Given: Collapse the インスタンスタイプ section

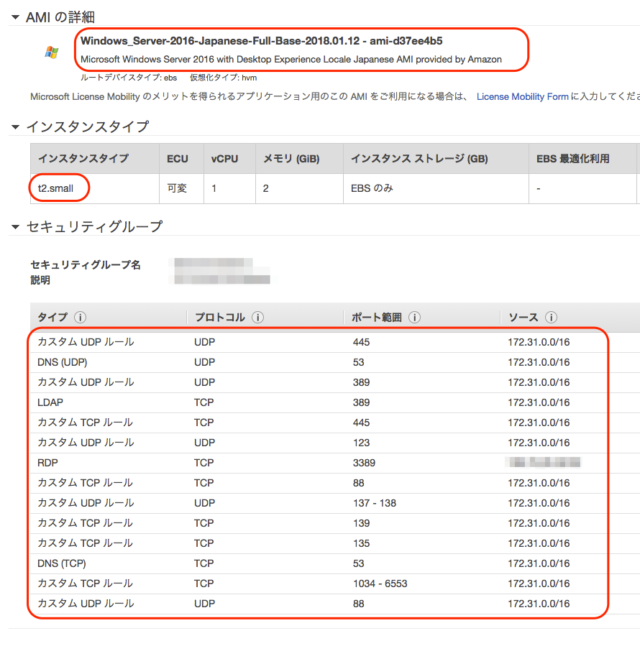Looking at the screenshot, I should 16,127.
